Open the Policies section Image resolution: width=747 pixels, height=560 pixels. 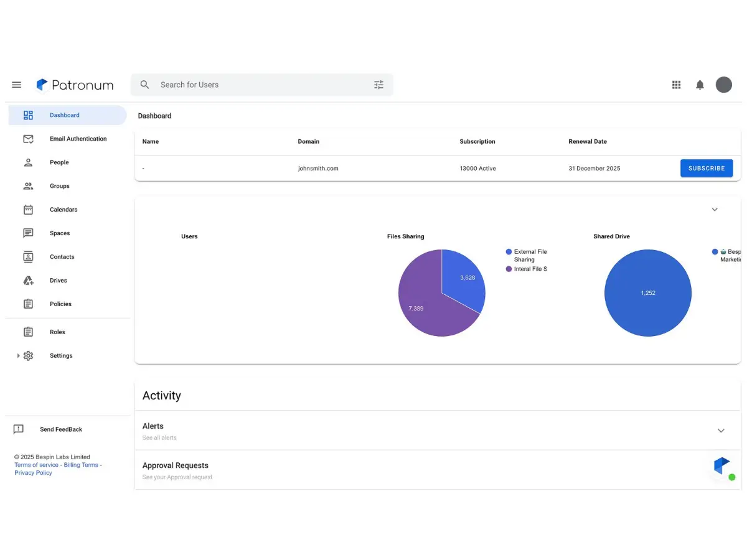pos(60,304)
